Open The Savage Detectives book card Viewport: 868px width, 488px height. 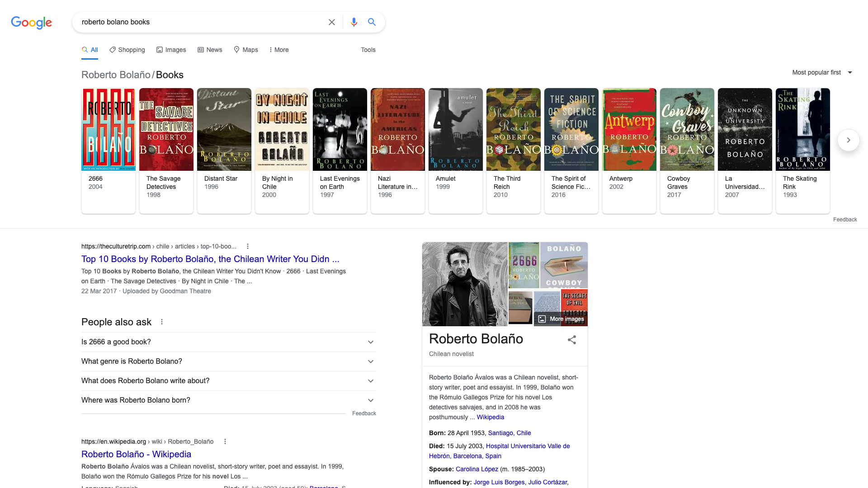point(166,150)
